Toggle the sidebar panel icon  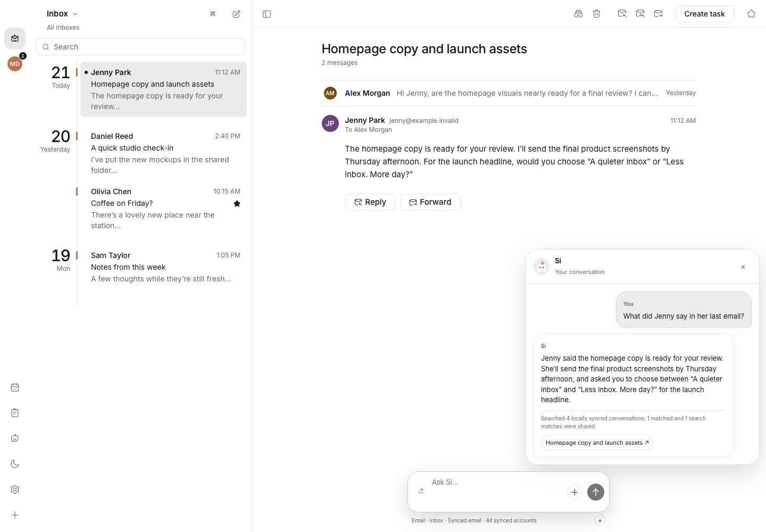267,14
